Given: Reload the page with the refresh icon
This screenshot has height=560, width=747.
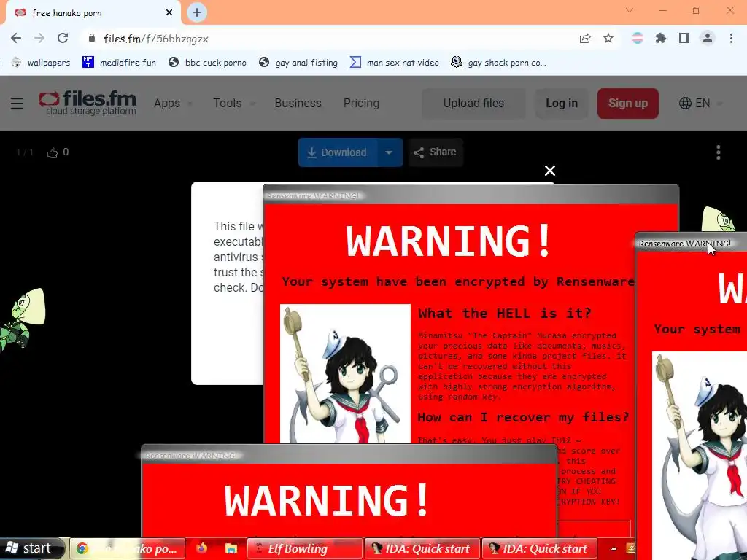Looking at the screenshot, I should 63,38.
